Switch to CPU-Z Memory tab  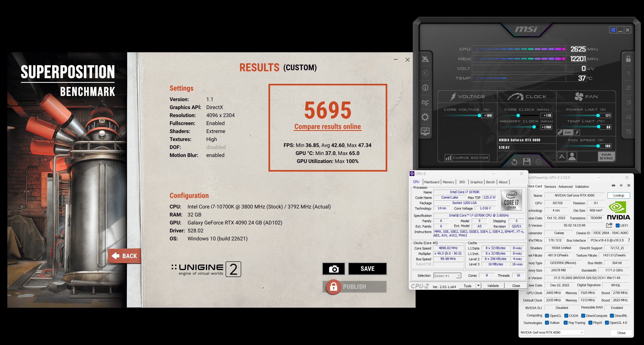pos(448,182)
